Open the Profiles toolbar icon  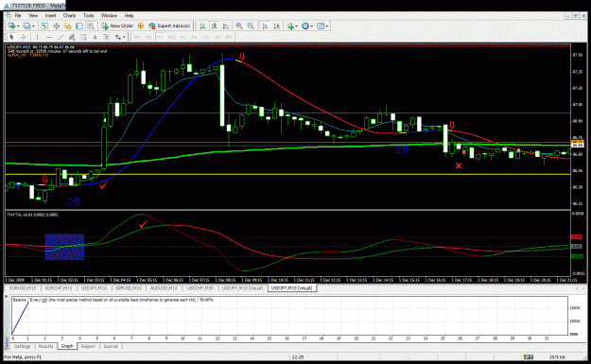26,26
